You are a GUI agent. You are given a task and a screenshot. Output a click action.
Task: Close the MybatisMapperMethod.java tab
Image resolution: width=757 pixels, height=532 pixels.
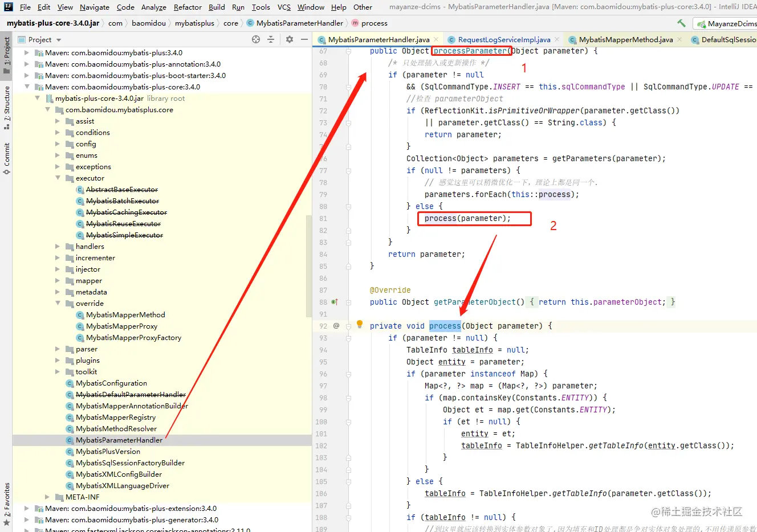click(679, 40)
